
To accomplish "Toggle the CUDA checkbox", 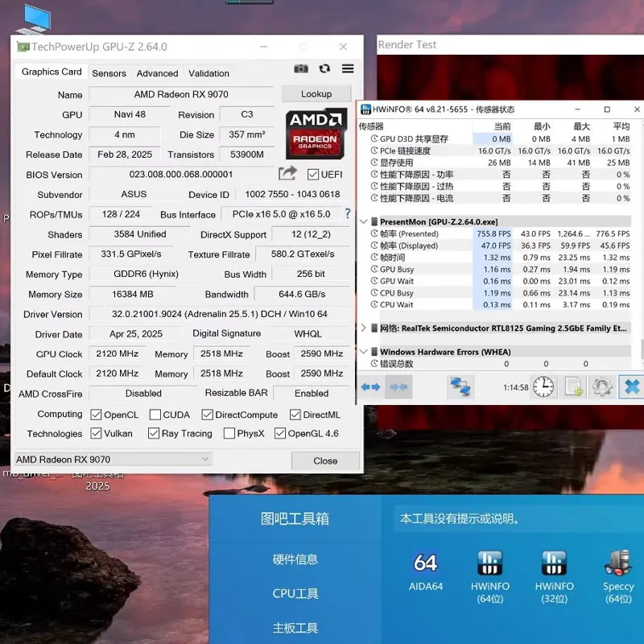I will pyautogui.click(x=155, y=415).
